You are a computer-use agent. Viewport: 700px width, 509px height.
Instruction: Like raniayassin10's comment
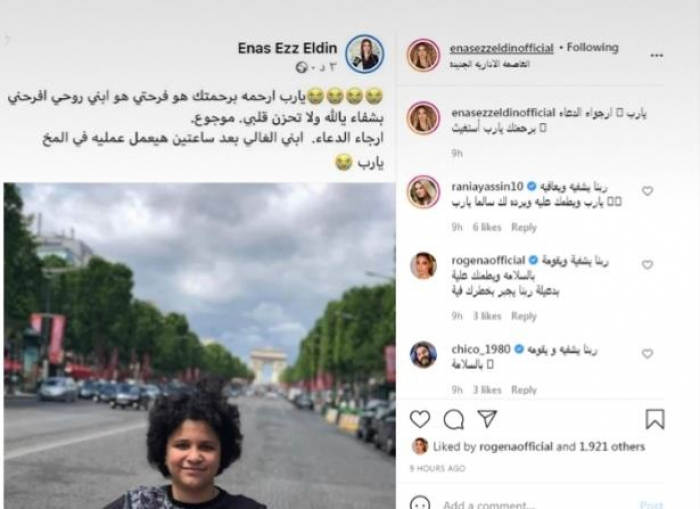coord(647,191)
